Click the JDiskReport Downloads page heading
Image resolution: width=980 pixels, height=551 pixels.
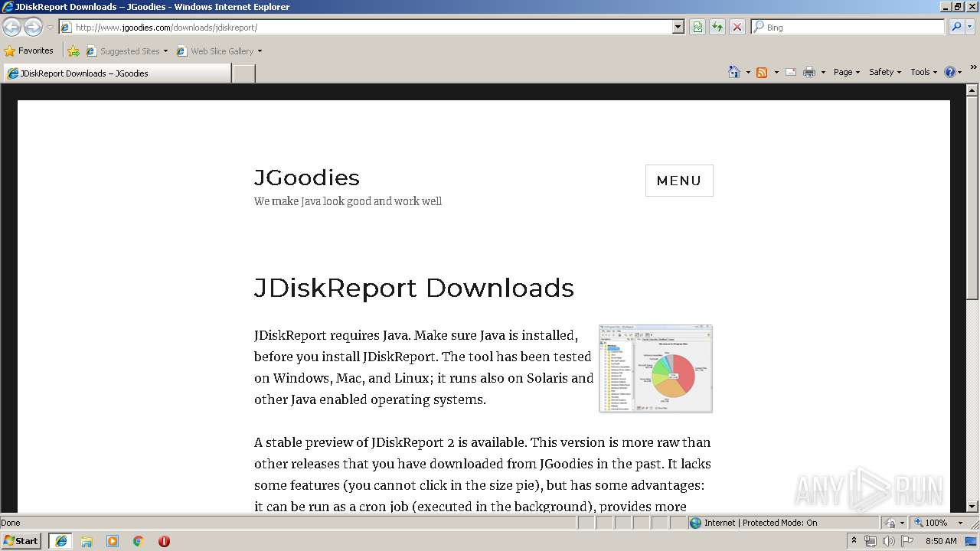pyautogui.click(x=413, y=288)
